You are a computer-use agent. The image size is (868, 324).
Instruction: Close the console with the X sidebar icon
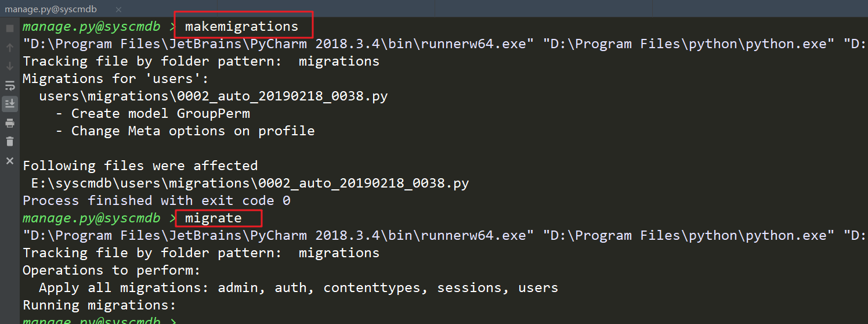pos(10,161)
